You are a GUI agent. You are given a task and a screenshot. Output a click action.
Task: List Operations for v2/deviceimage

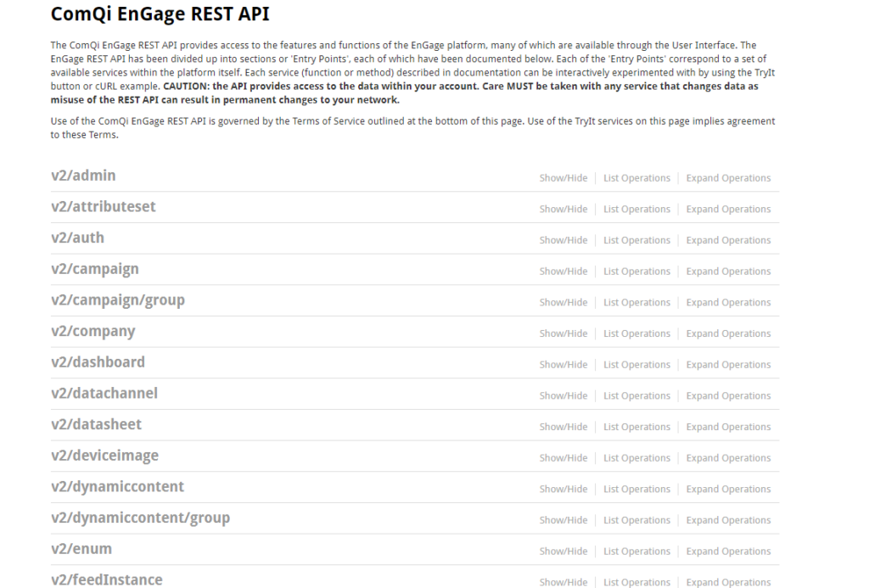[636, 458]
